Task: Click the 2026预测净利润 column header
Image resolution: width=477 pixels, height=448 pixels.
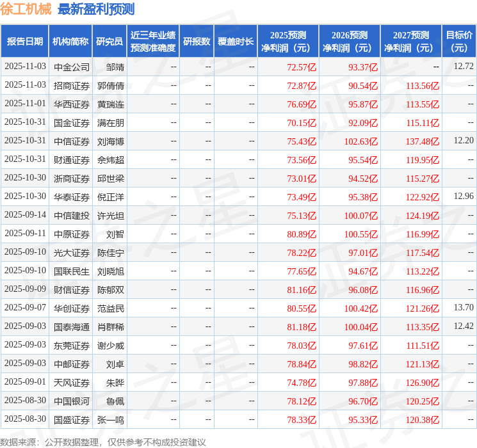Action: pos(350,42)
